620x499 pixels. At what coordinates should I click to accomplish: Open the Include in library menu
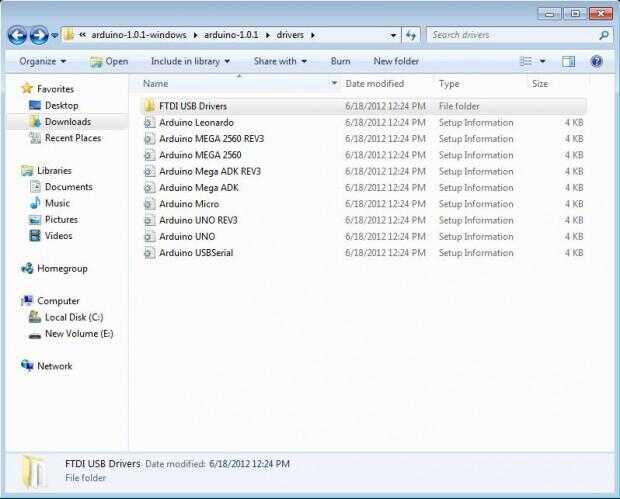(190, 61)
